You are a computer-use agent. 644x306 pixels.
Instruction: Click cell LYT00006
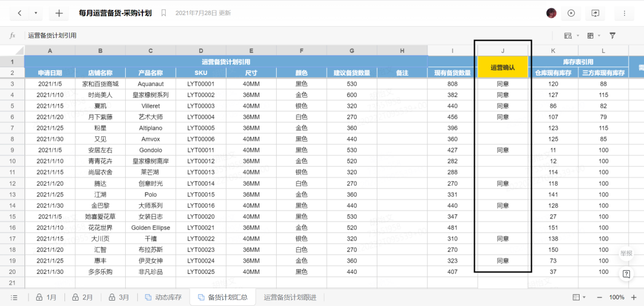click(x=201, y=139)
